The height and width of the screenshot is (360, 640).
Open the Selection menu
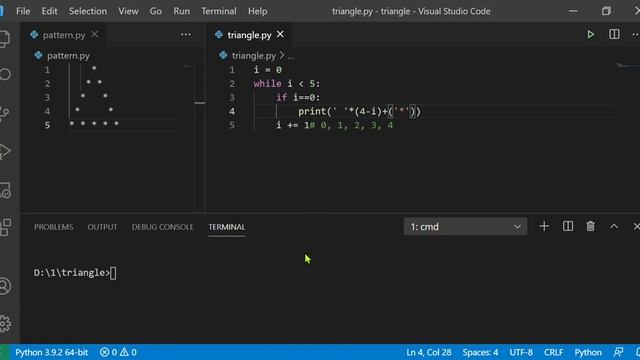pos(88,11)
